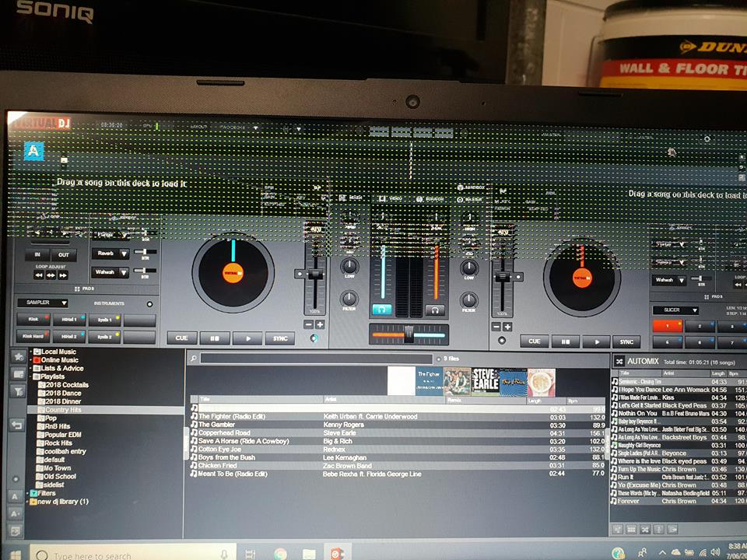
Task: Play the right deck
Action: 595,342
